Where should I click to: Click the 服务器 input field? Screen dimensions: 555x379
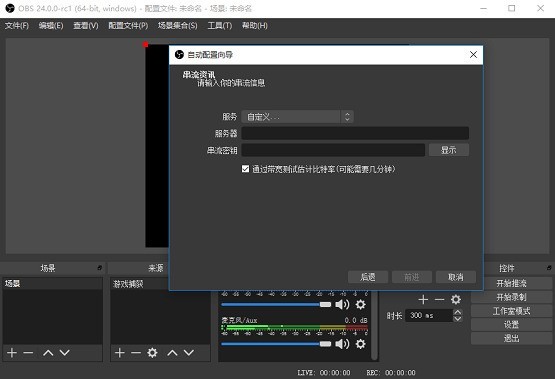click(x=355, y=133)
